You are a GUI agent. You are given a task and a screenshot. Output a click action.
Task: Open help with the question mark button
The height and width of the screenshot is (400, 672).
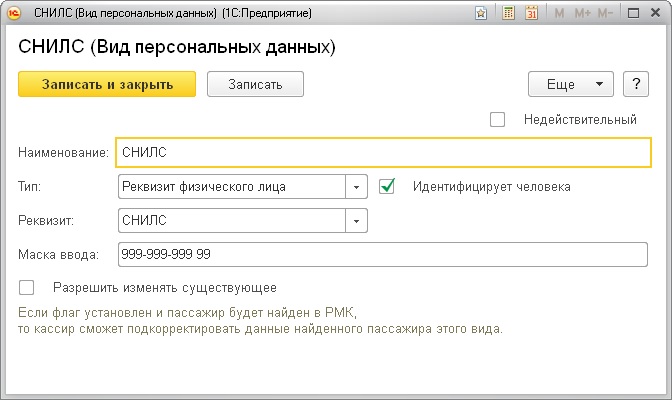[x=636, y=84]
